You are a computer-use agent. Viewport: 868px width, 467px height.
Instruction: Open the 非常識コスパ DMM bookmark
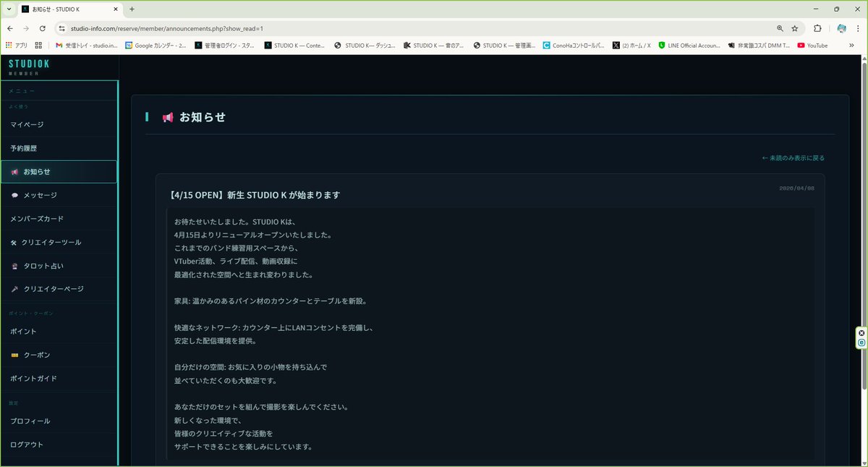[x=759, y=45]
